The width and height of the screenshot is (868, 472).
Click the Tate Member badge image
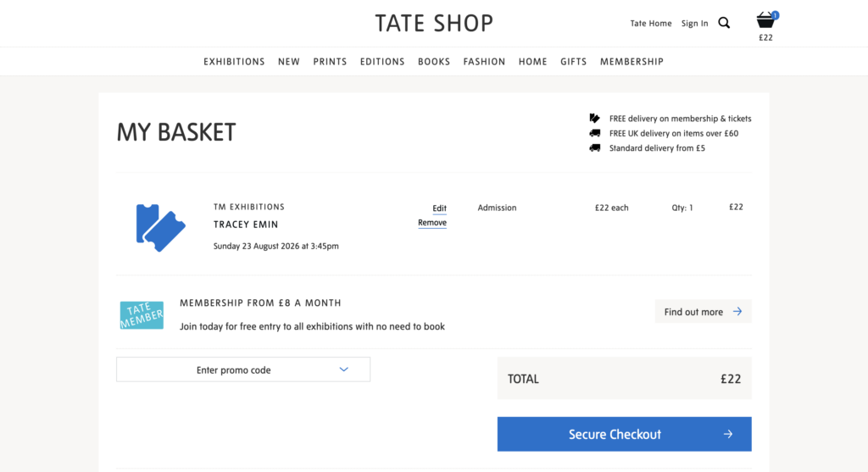point(142,315)
